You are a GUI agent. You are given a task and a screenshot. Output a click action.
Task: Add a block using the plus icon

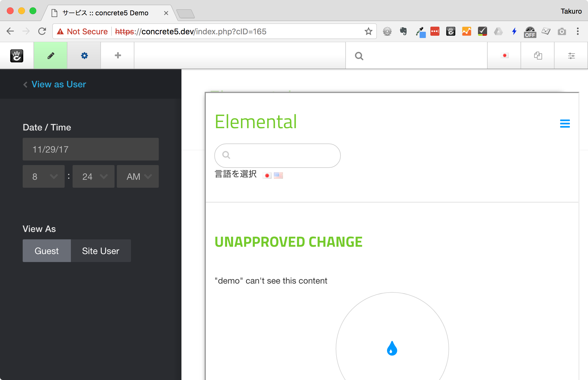[117, 55]
